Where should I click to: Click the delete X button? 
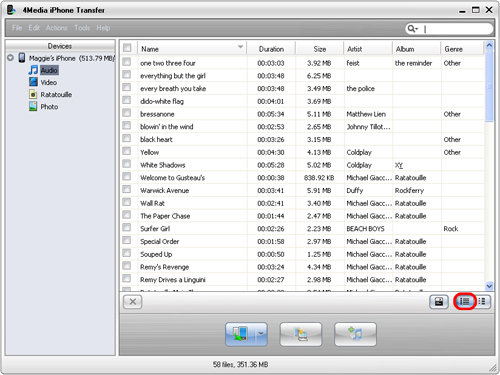[x=133, y=302]
